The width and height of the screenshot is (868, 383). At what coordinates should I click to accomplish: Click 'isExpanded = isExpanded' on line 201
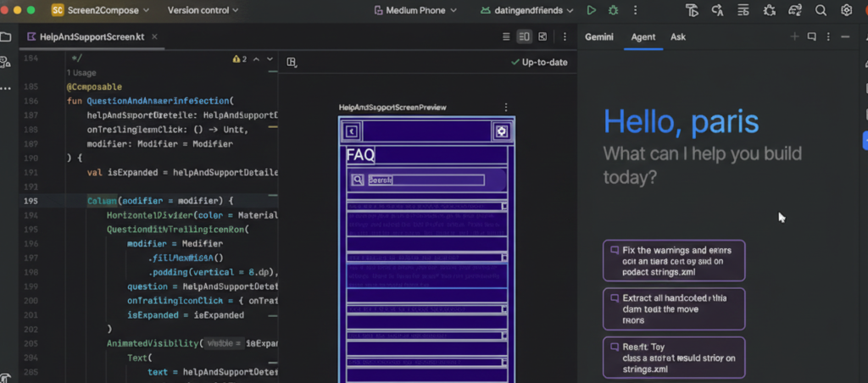[x=186, y=315]
